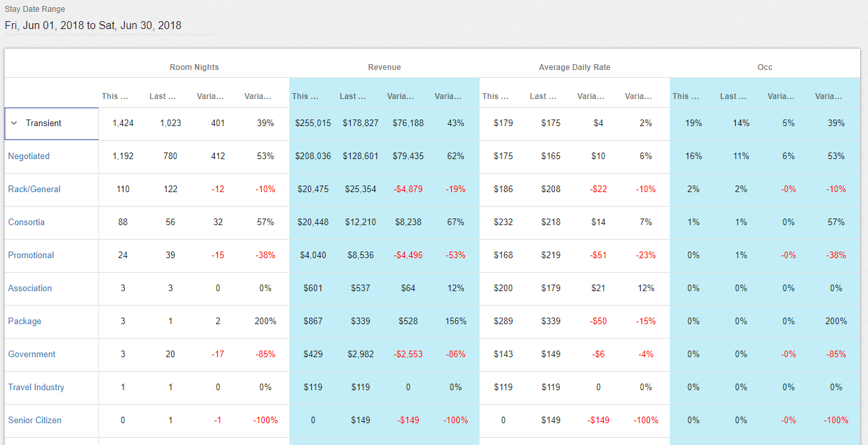Screen dimensions: 868x445
Task: Open the Government segment details
Action: click(x=31, y=354)
